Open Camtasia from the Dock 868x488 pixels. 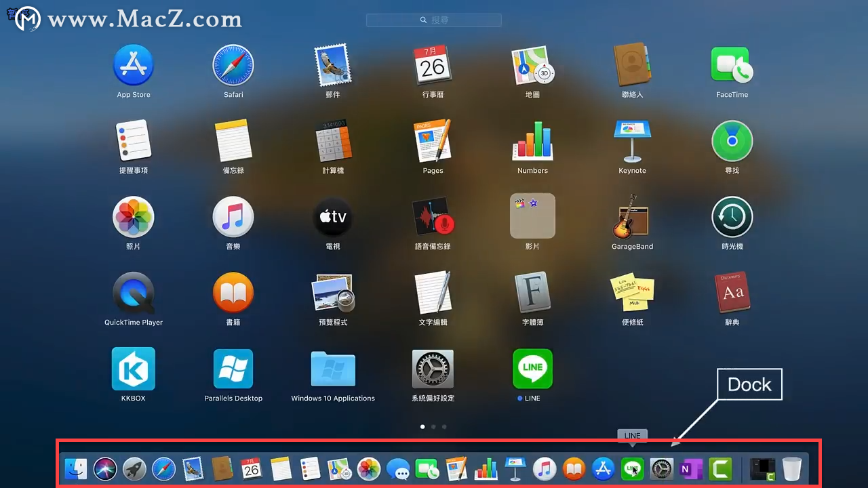click(720, 469)
